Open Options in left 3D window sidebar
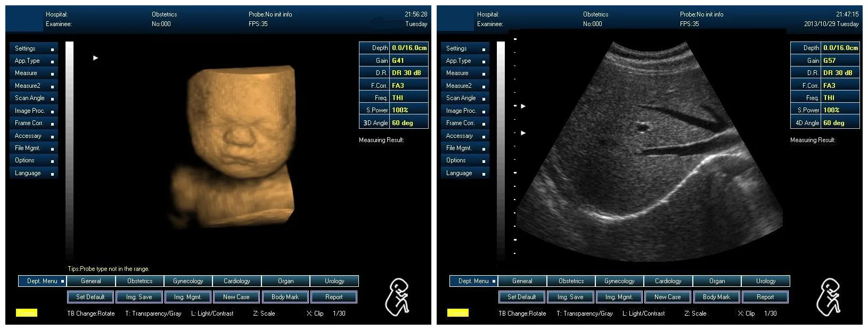The image size is (868, 330). [34, 160]
